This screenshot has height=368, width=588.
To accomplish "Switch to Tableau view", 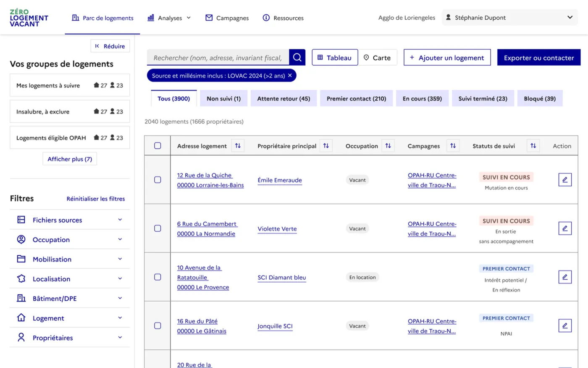I will pyautogui.click(x=335, y=58).
